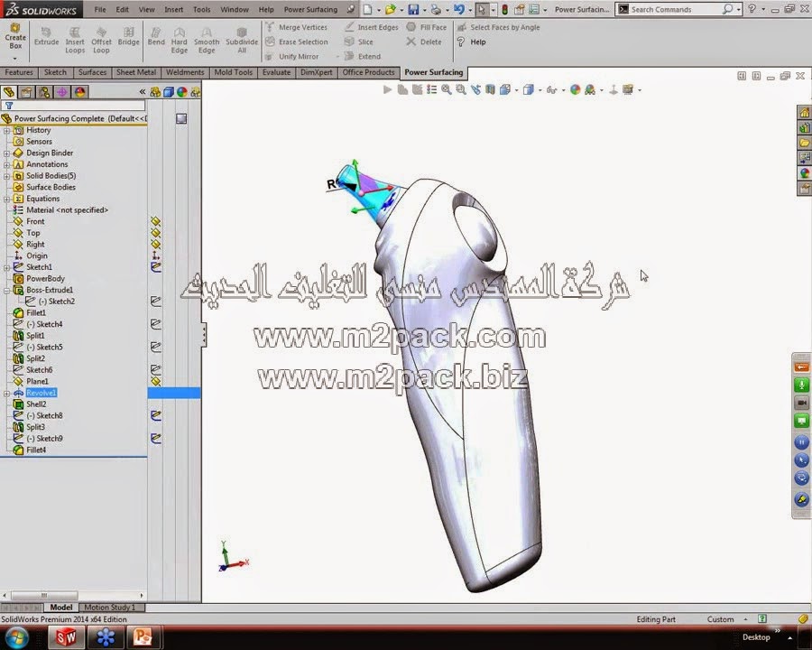
Task: Toggle Right plane visibility in display pane
Action: coord(155,244)
